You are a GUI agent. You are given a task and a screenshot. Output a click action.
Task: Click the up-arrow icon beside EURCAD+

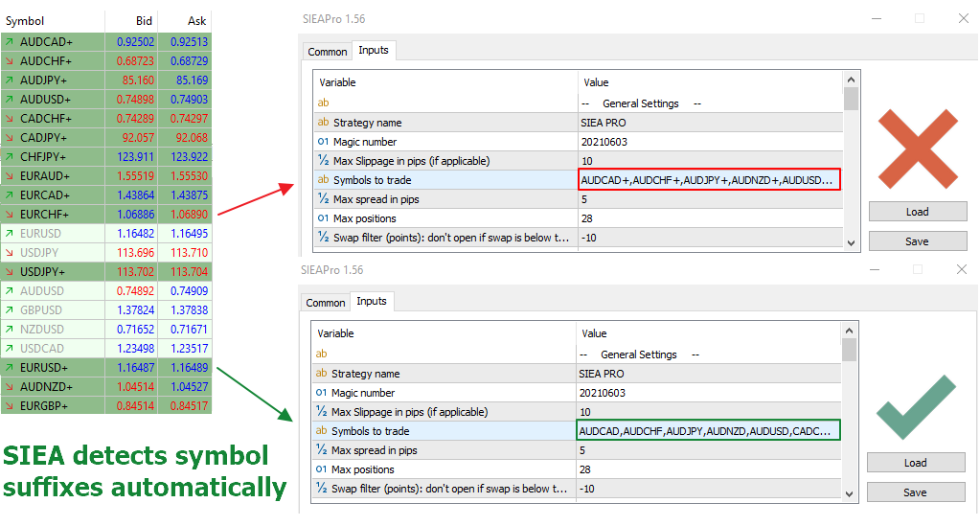[10, 195]
